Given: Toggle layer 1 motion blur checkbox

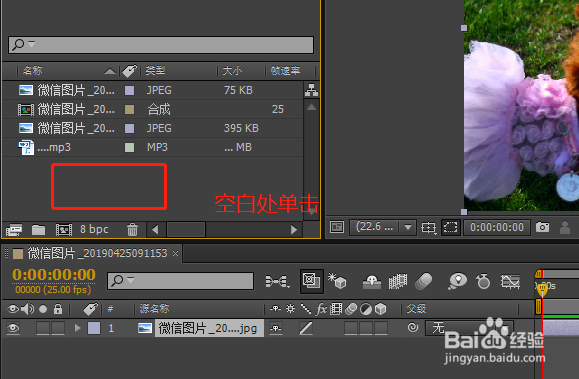Looking at the screenshot, I should (351, 328).
